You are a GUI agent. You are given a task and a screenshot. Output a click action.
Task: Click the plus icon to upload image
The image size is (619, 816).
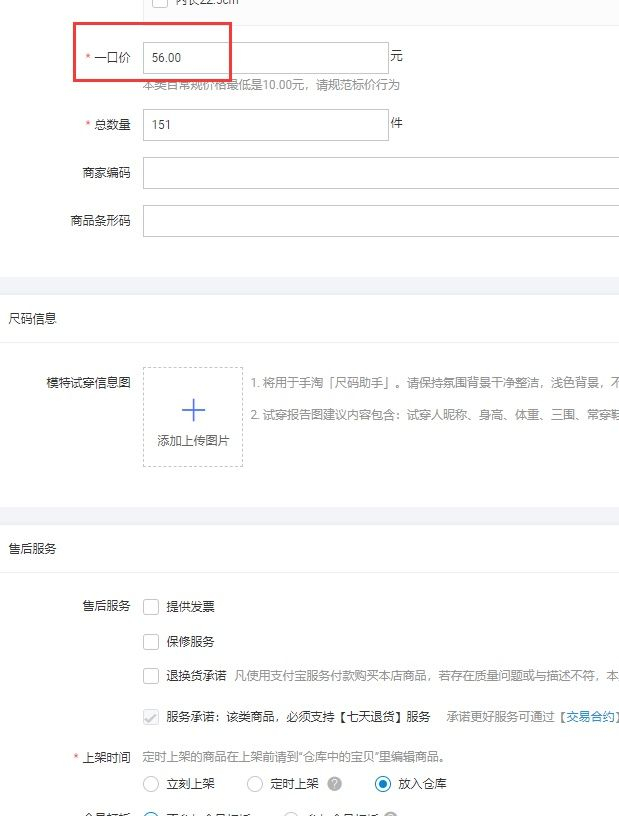(x=193, y=410)
